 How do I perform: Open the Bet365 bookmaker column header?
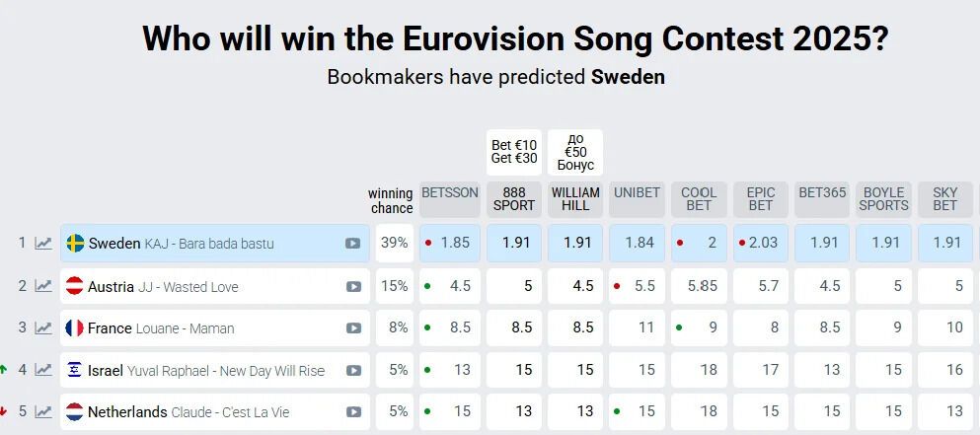click(822, 193)
